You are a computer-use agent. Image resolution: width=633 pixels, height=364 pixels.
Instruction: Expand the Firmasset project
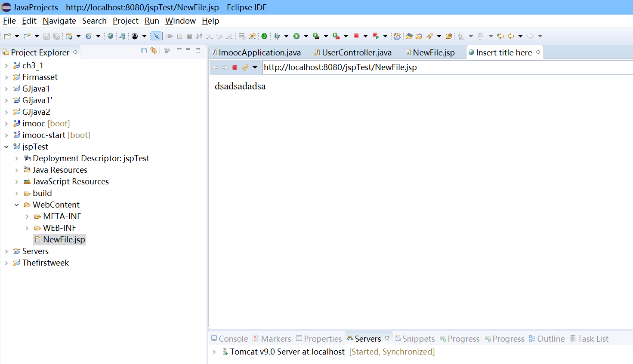pos(6,77)
